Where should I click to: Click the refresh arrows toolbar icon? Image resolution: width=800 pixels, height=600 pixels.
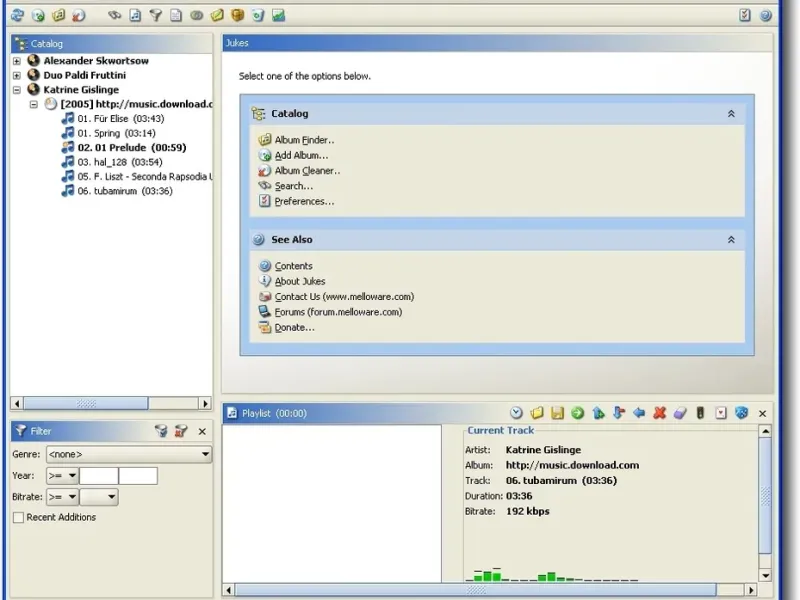tap(17, 15)
